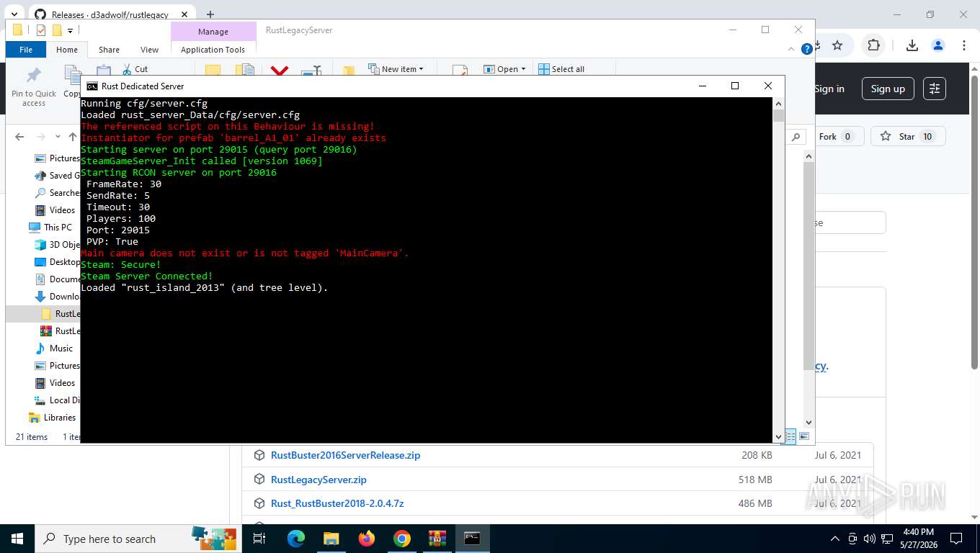
Task: Click the GitHub Sign in link
Action: (x=829, y=89)
